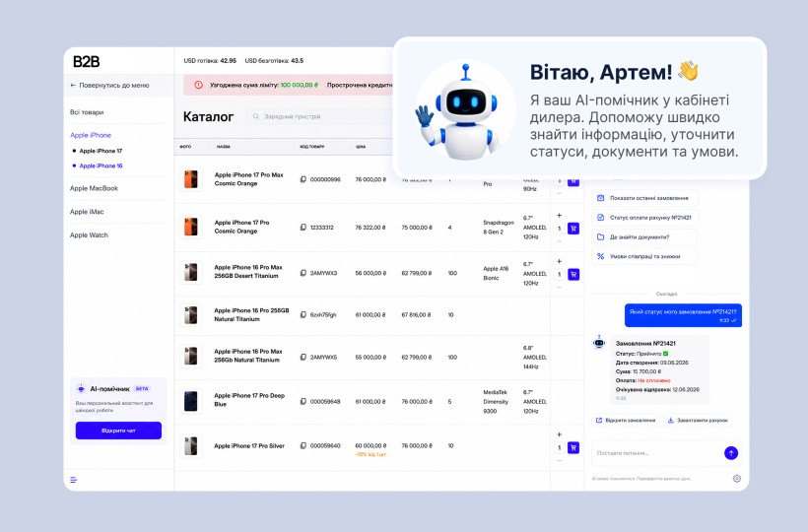This screenshot has height=532, width=808.
Task: Click the robot avatar beside order reply
Action: [599, 342]
